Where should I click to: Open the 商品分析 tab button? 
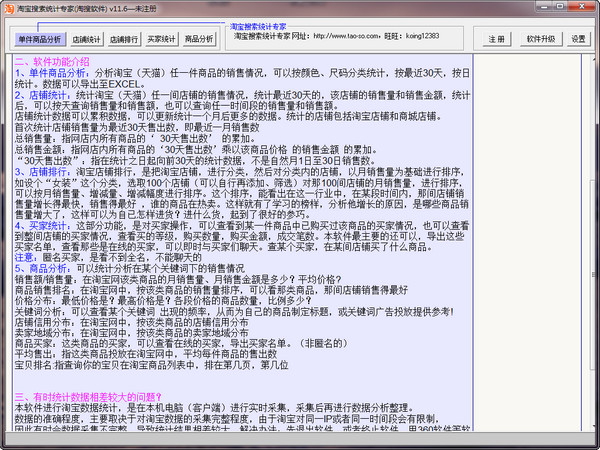tap(199, 39)
